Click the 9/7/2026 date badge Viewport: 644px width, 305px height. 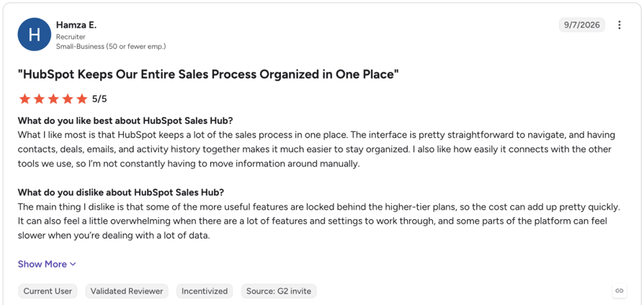581,25
